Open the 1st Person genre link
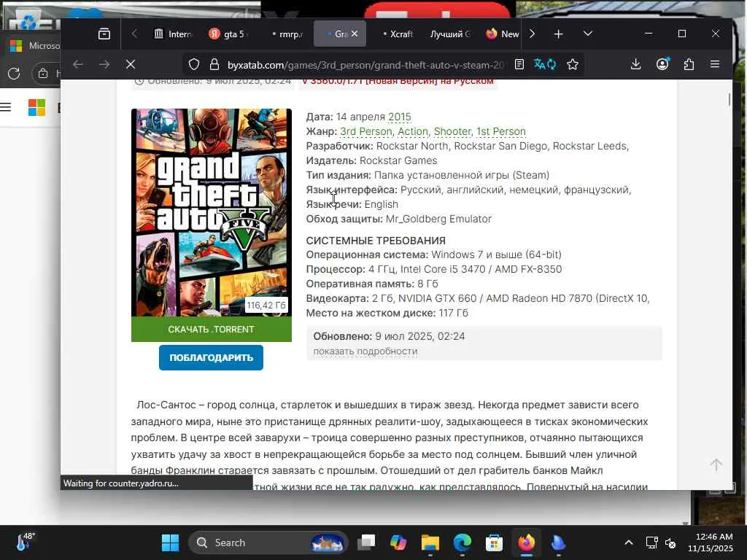The width and height of the screenshot is (747, 560). pos(500,131)
